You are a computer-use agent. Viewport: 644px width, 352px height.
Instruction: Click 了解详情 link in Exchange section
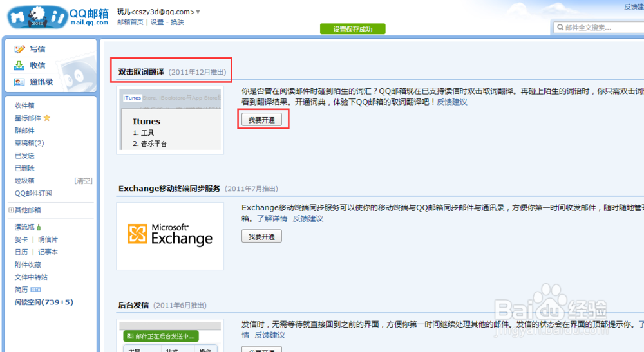272,219
